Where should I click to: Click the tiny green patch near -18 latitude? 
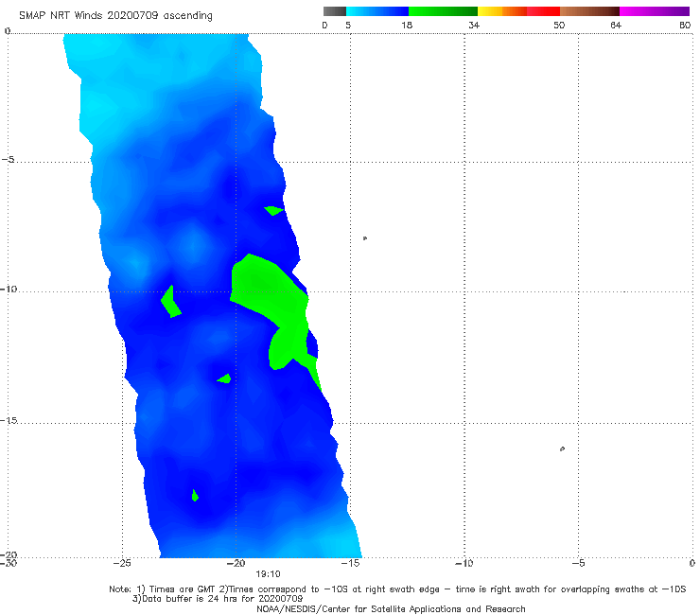point(195,495)
